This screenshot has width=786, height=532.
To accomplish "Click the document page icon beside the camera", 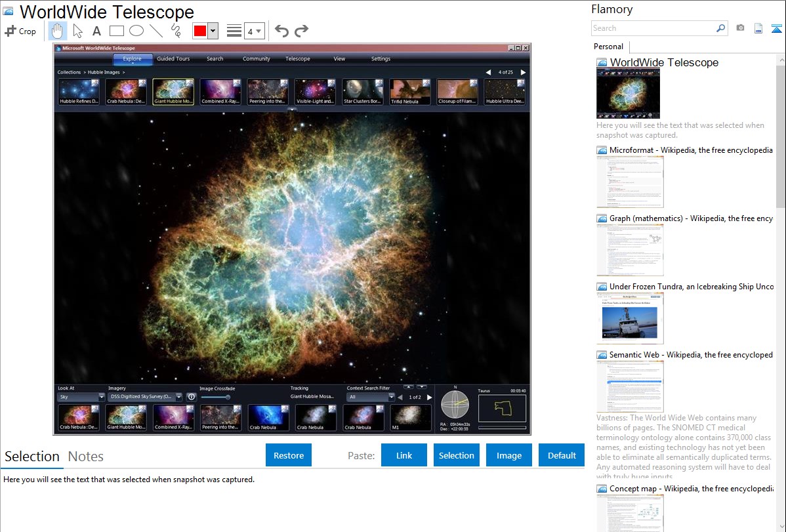I will pos(758,28).
